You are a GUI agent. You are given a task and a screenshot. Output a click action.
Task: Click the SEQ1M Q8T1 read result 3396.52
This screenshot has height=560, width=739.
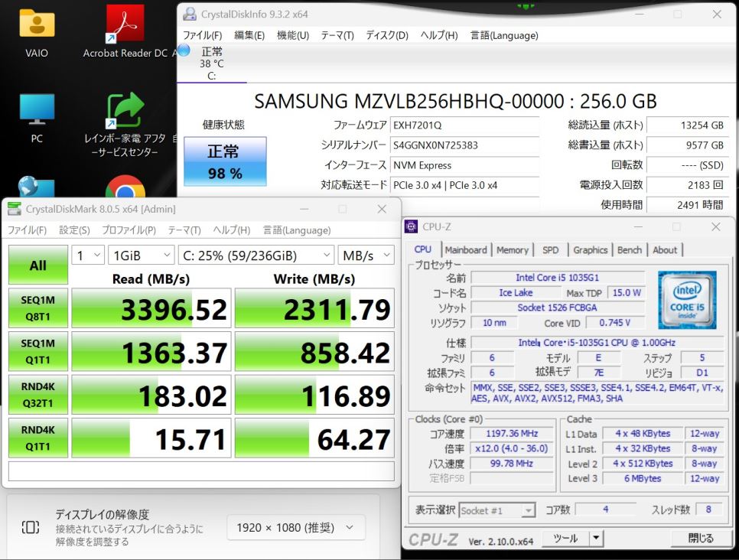(x=151, y=308)
